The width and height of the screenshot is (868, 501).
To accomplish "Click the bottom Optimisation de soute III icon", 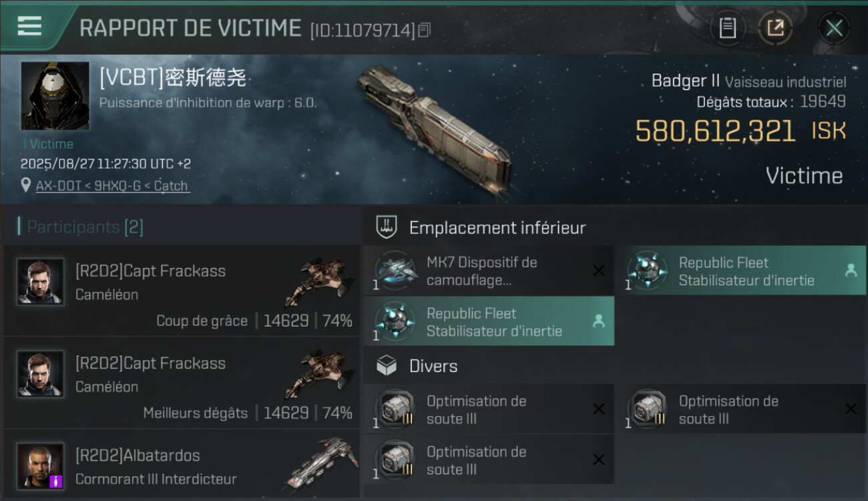I will point(396,460).
